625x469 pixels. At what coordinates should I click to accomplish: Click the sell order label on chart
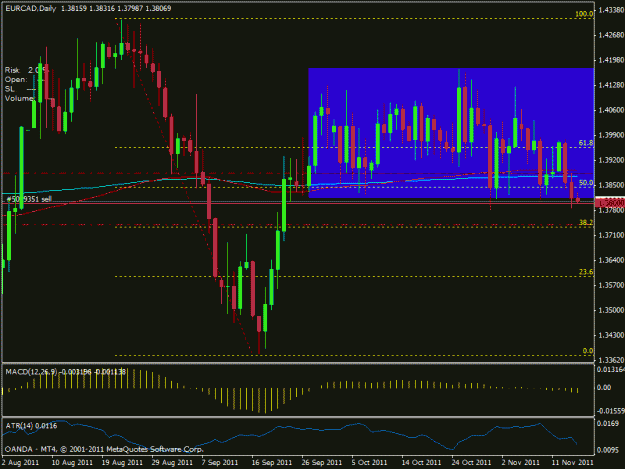[x=29, y=199]
